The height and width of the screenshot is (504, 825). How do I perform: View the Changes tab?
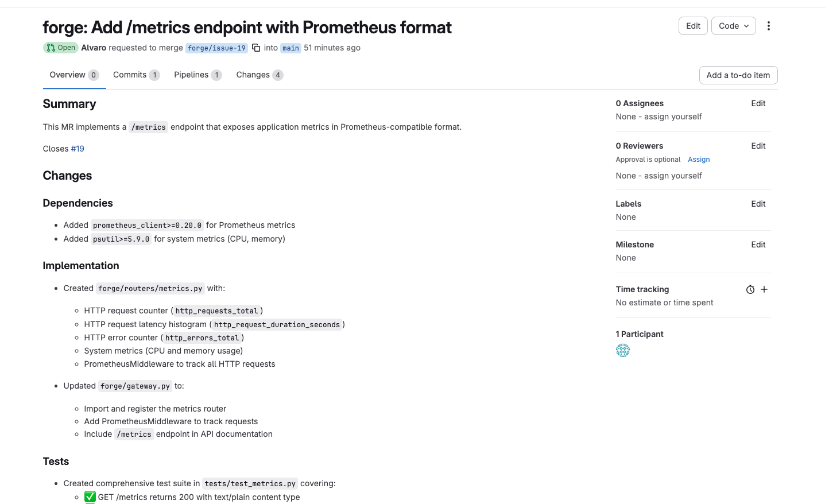[x=259, y=75]
